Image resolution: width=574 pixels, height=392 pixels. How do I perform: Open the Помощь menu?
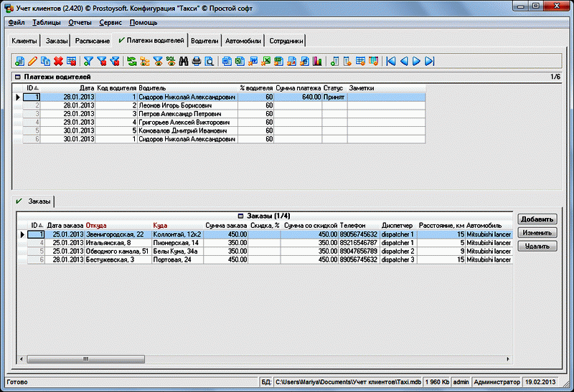click(x=143, y=23)
